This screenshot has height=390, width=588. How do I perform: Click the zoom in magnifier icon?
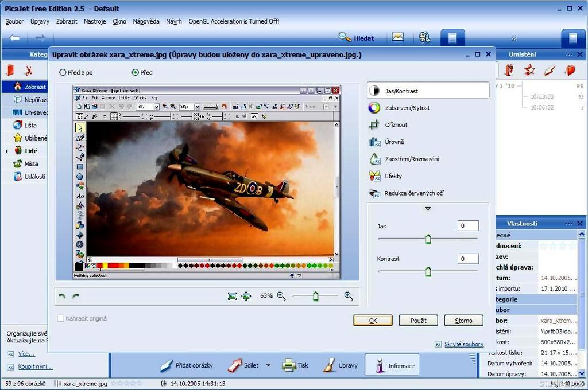pyautogui.click(x=348, y=296)
